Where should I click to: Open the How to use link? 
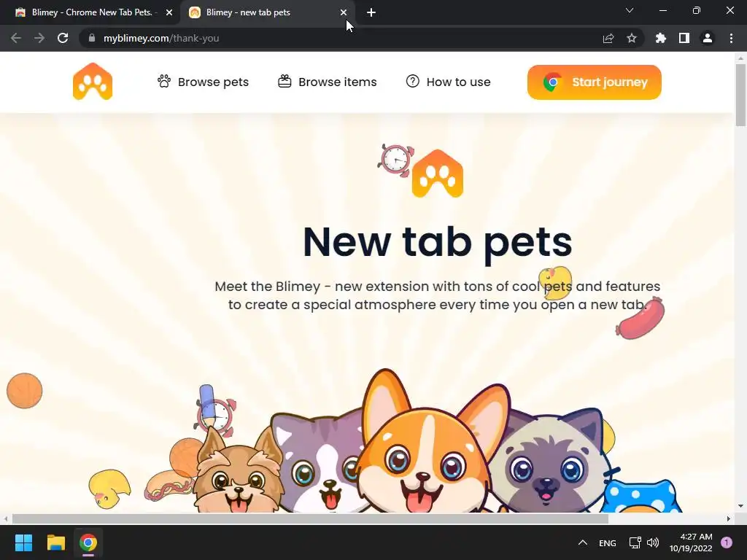tap(449, 82)
